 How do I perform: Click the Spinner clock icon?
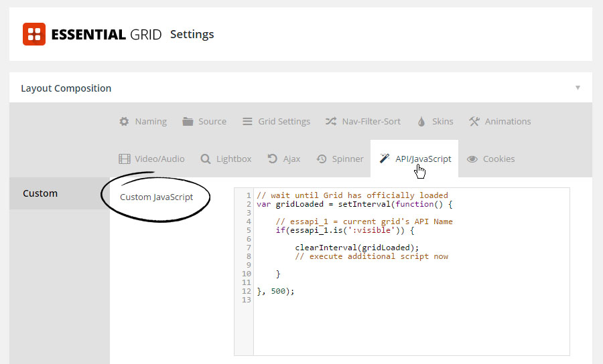tap(322, 159)
